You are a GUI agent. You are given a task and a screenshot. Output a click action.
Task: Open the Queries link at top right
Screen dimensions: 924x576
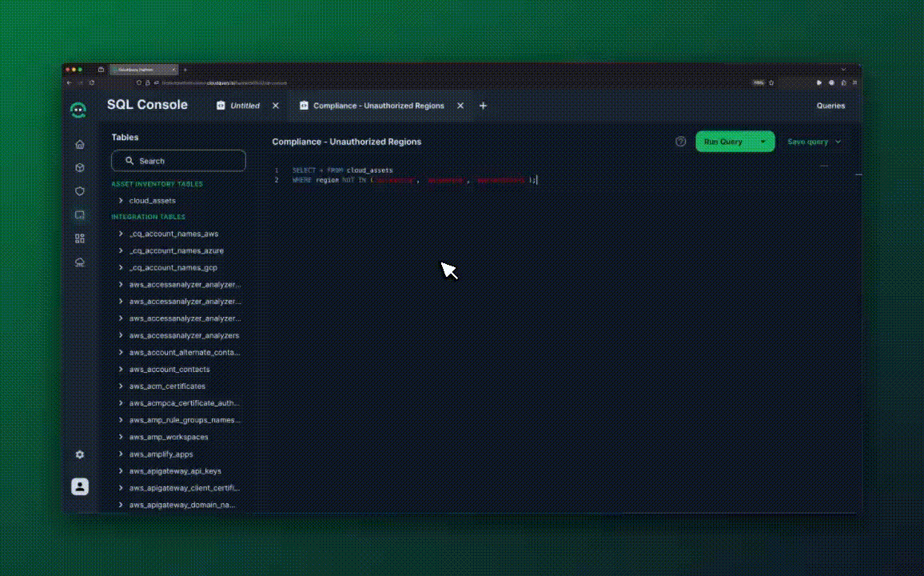point(830,106)
